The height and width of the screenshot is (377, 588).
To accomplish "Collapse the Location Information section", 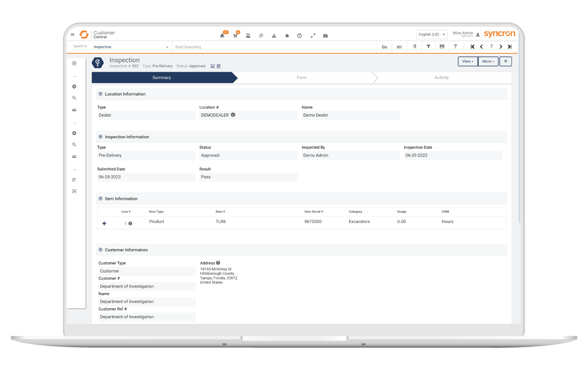I will [x=100, y=94].
